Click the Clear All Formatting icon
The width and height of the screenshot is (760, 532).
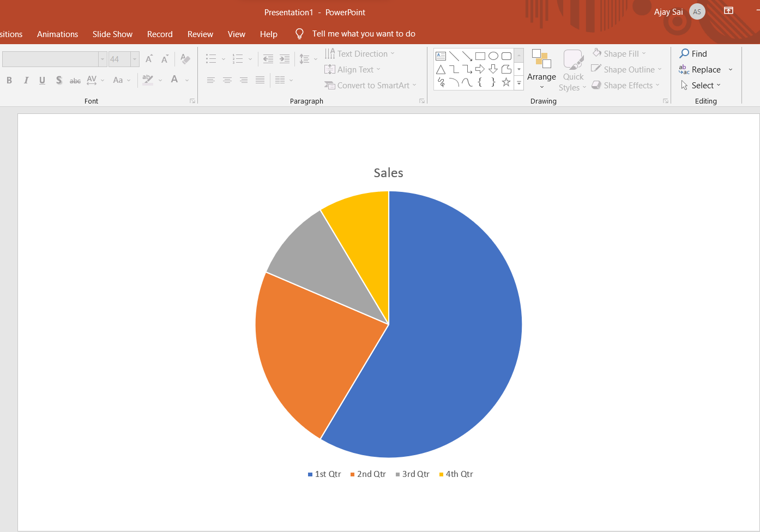(x=185, y=59)
